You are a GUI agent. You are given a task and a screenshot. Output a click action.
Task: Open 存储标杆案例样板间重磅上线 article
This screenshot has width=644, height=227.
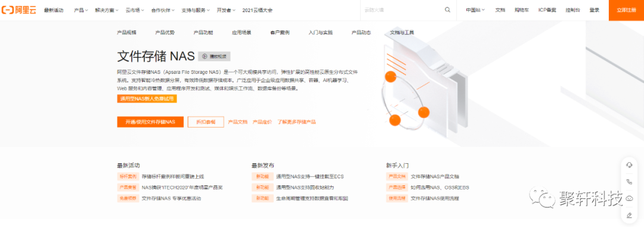[x=173, y=176]
